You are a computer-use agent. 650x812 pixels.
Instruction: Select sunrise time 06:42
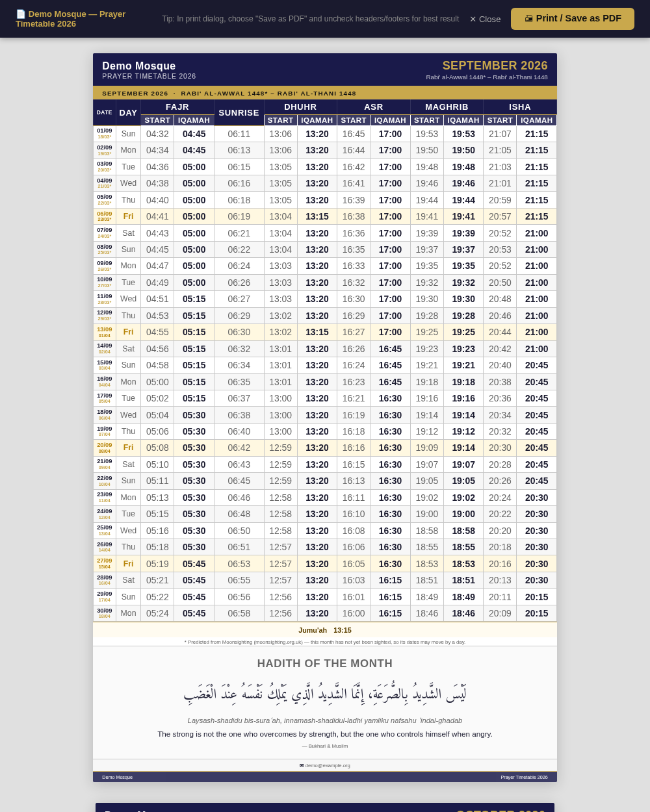point(239,448)
